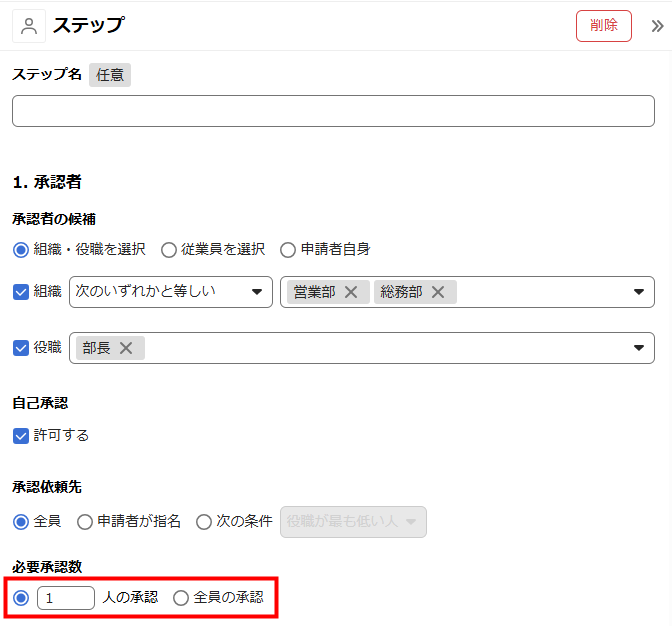Click the ステップ名 text field
672x626 pixels.
coord(333,111)
